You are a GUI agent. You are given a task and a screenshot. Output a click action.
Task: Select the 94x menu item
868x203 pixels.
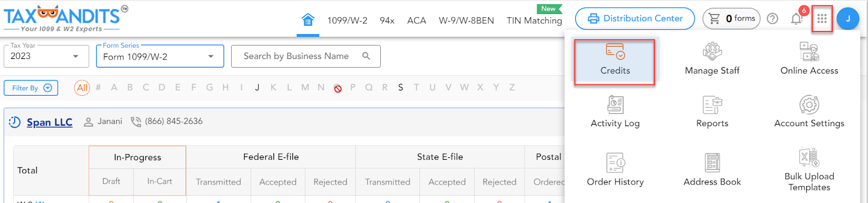click(x=387, y=21)
